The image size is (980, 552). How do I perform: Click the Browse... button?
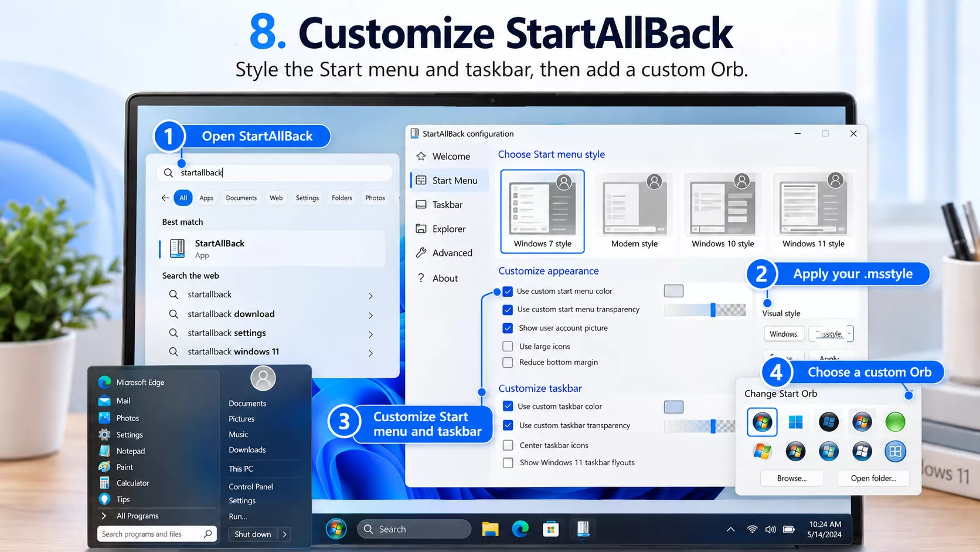[792, 478]
